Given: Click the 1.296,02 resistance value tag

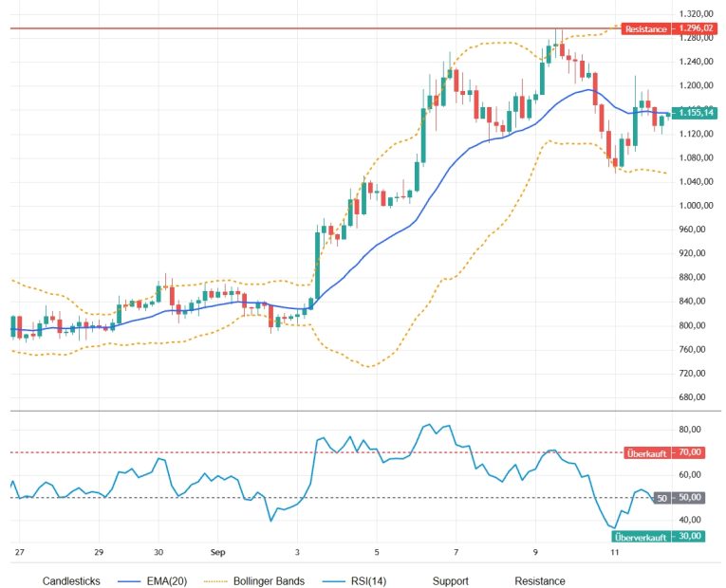Looking at the screenshot, I should pos(695,28).
